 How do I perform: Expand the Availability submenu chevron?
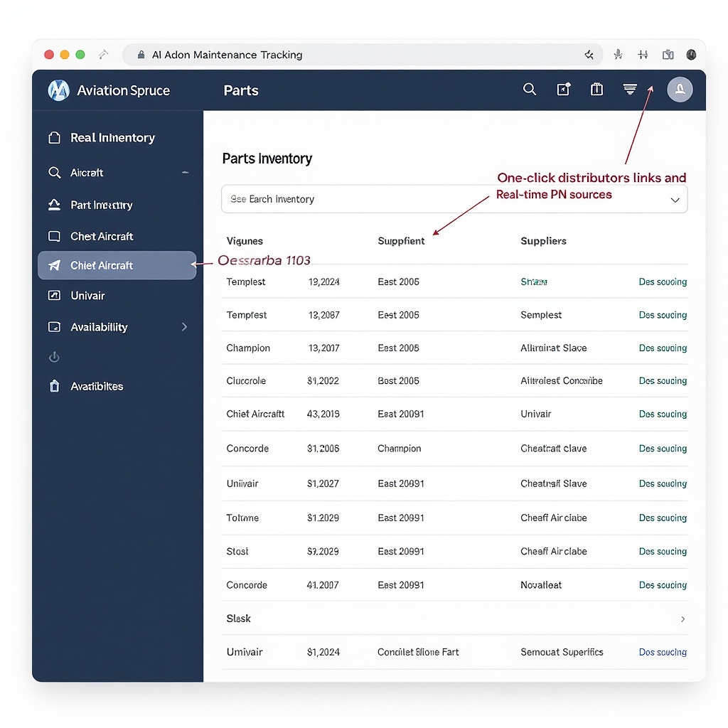click(185, 327)
